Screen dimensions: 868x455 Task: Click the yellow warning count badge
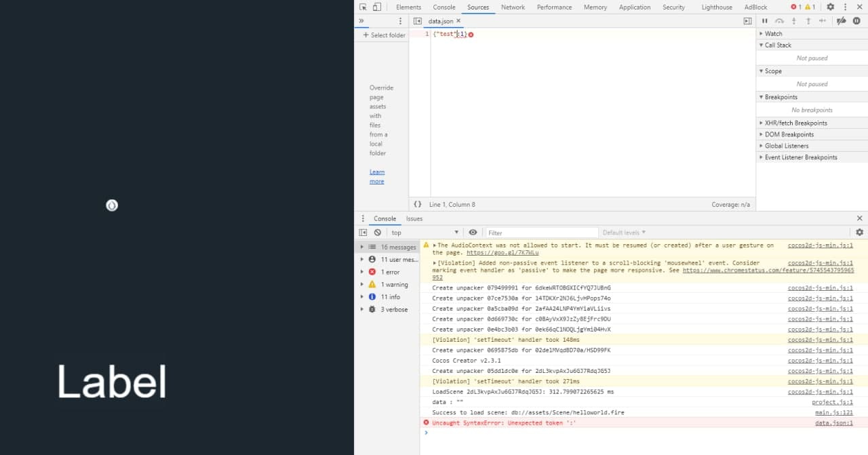pyautogui.click(x=808, y=7)
